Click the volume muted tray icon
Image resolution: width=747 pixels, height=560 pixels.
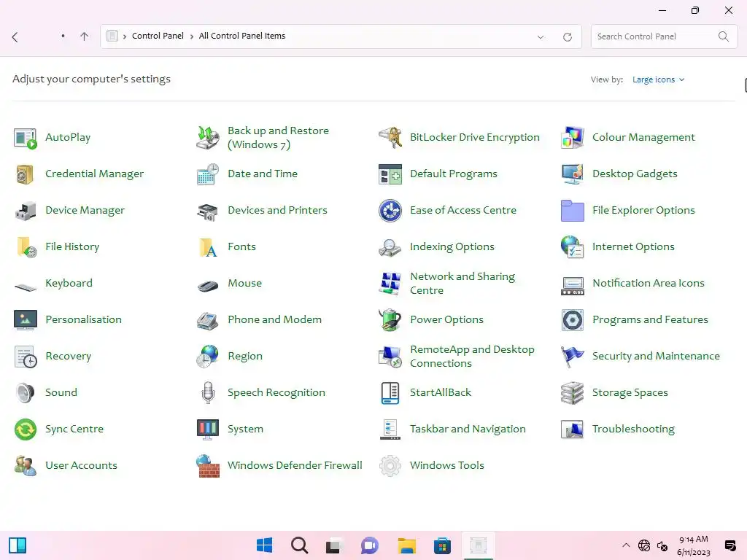click(x=662, y=545)
